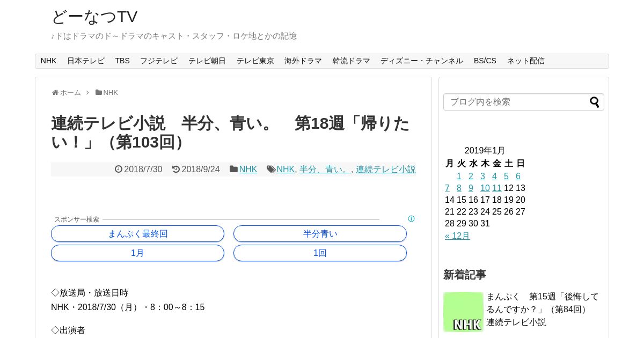
Task: Open the 海外ドラマ menu item
Action: pyautogui.click(x=303, y=61)
